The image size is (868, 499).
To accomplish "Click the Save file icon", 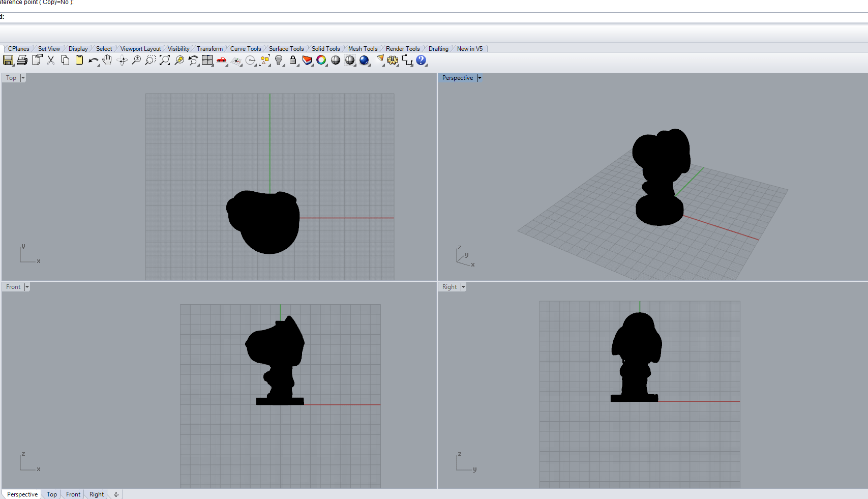I will pos(8,60).
